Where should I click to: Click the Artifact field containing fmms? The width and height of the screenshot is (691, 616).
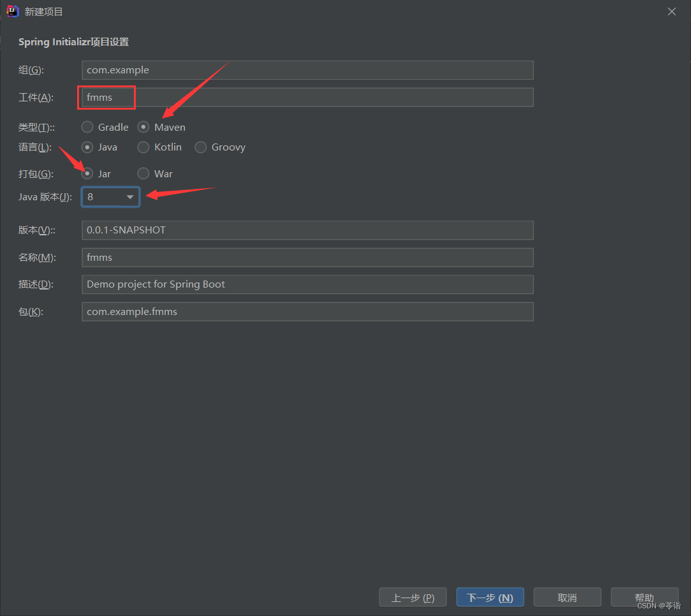(x=308, y=98)
